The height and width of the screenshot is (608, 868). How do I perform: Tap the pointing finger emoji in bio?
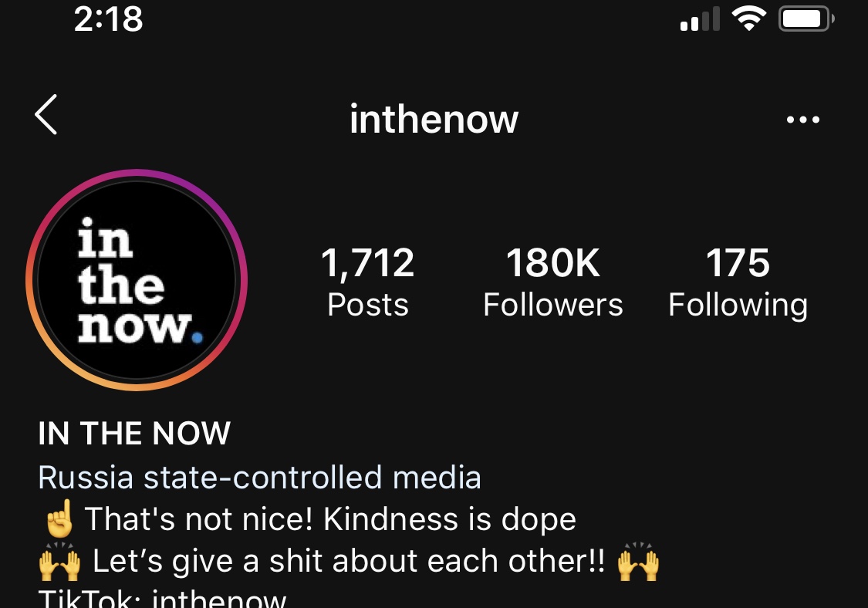59,518
